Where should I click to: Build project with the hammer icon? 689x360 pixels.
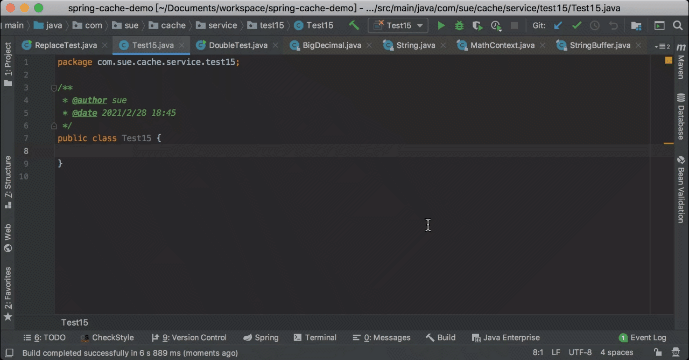354,25
